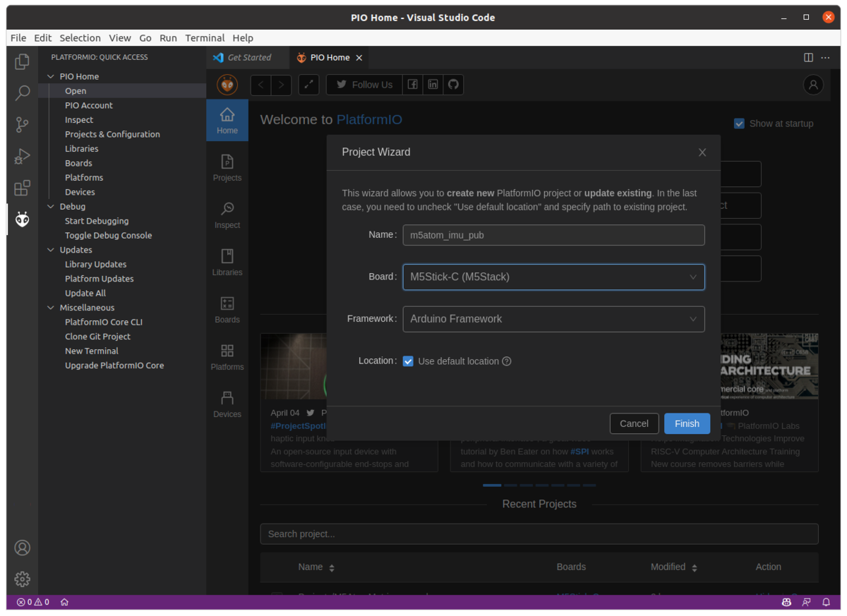Go to Libraries in PIO sidebar
The height and width of the screenshot is (616, 847).
click(227, 262)
